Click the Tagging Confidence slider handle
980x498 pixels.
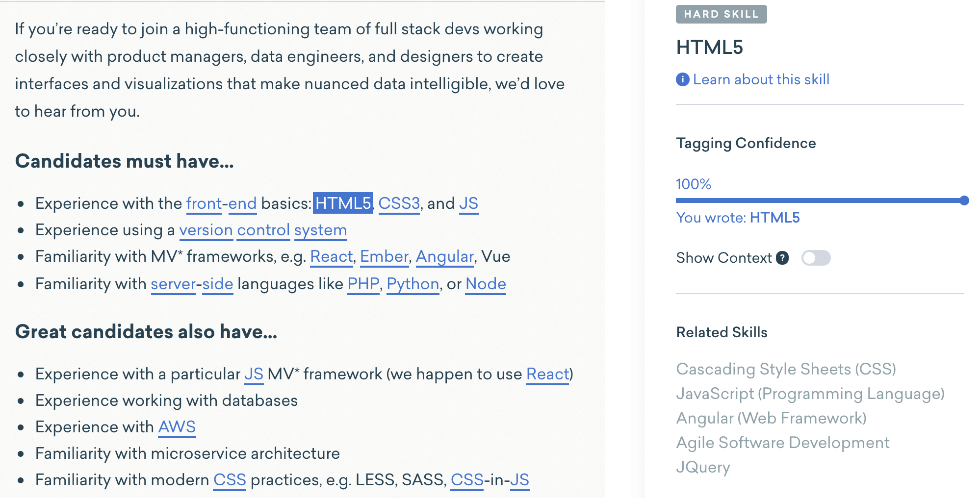(x=964, y=200)
